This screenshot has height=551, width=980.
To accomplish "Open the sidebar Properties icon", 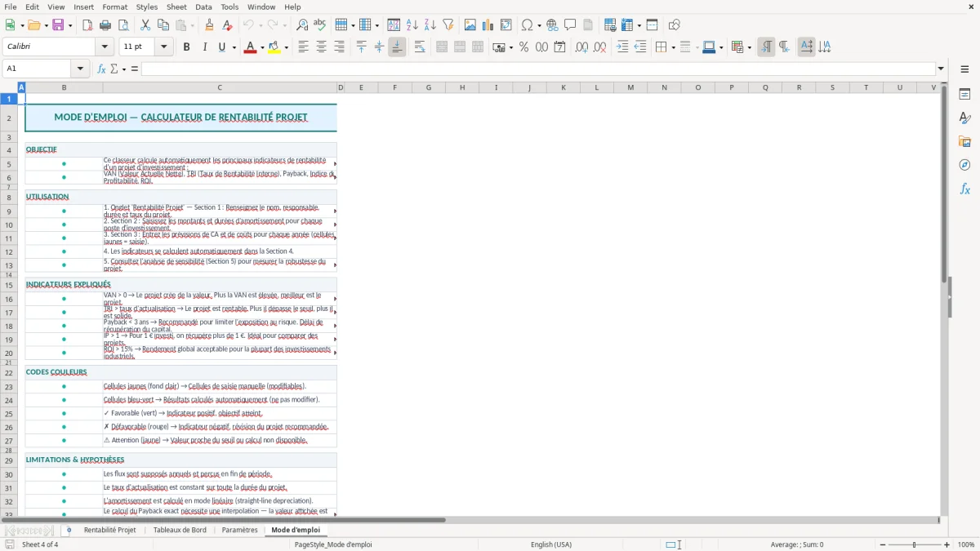I will tap(964, 94).
